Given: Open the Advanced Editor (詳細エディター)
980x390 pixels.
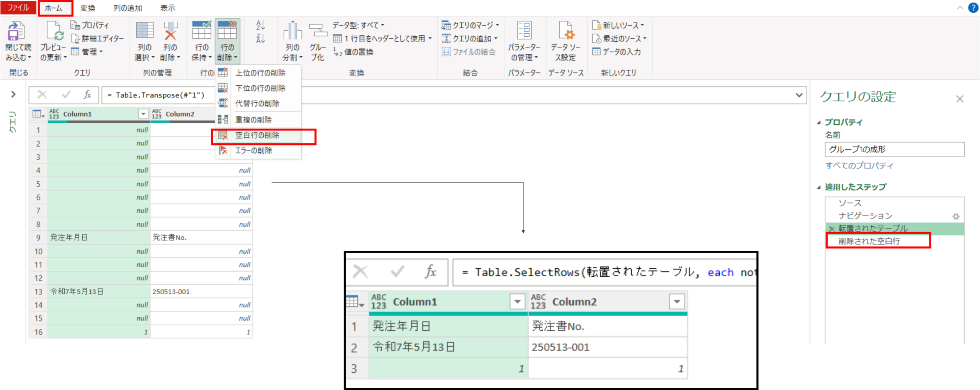Looking at the screenshot, I should point(97,38).
